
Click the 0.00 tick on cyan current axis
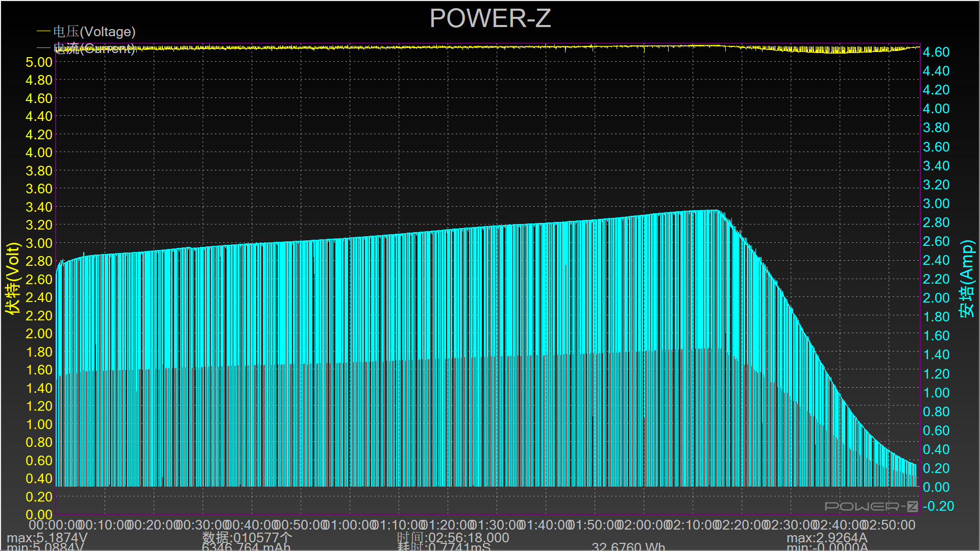(936, 487)
